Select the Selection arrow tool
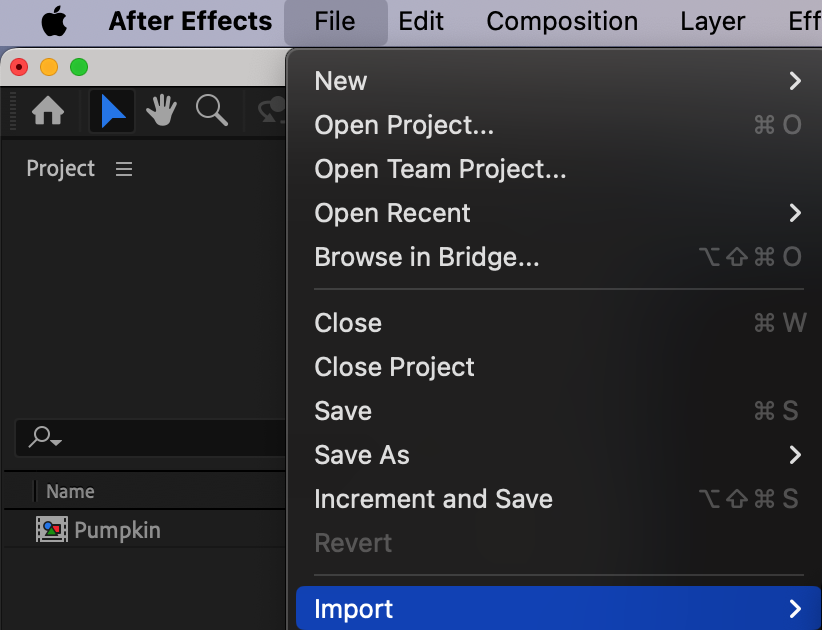The width and height of the screenshot is (822, 630). 113,111
